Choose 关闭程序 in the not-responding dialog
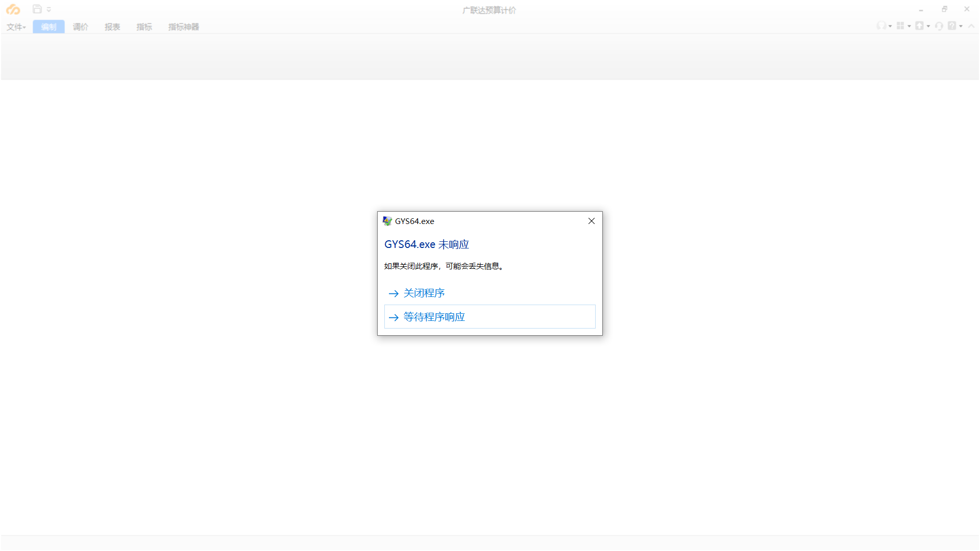This screenshot has width=980, height=551. click(x=489, y=293)
